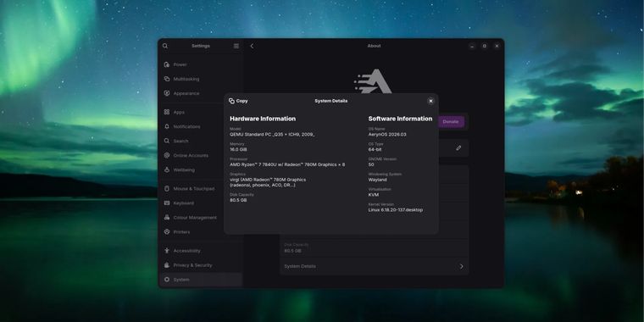Open Privacy & Security settings
The width and height of the screenshot is (644, 322).
tap(202, 265)
